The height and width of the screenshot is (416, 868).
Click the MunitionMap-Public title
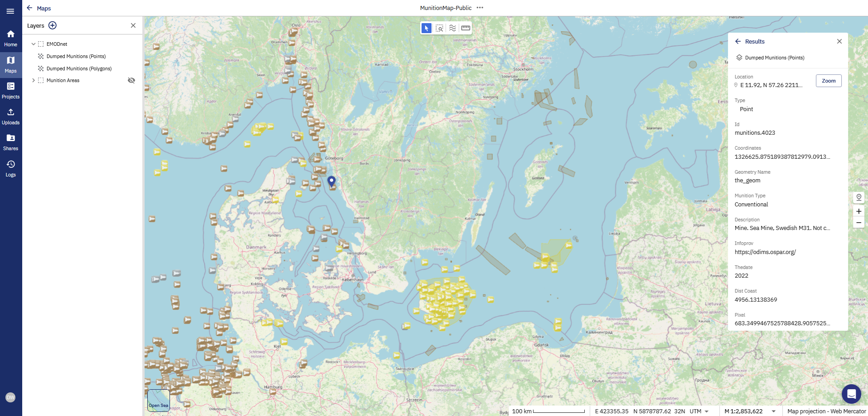click(446, 8)
